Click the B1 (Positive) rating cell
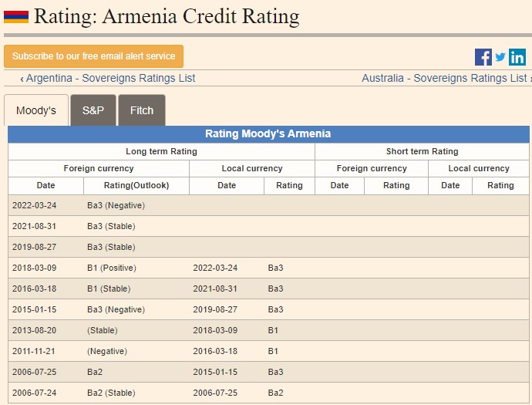Screen dimensions: 532x405 pos(112,268)
